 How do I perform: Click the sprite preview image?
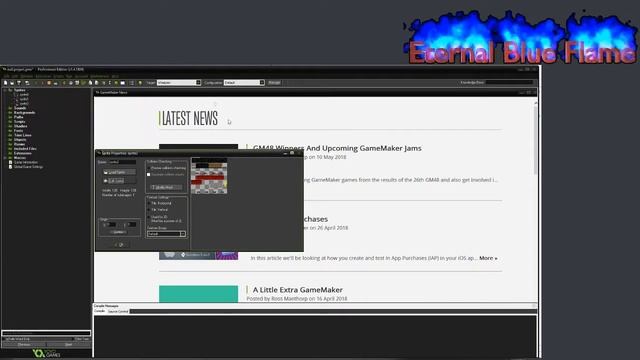pos(209,176)
